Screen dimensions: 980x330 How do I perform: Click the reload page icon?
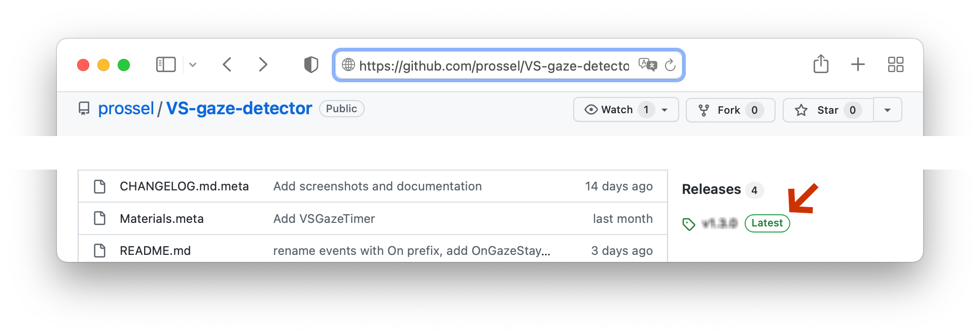point(671,65)
